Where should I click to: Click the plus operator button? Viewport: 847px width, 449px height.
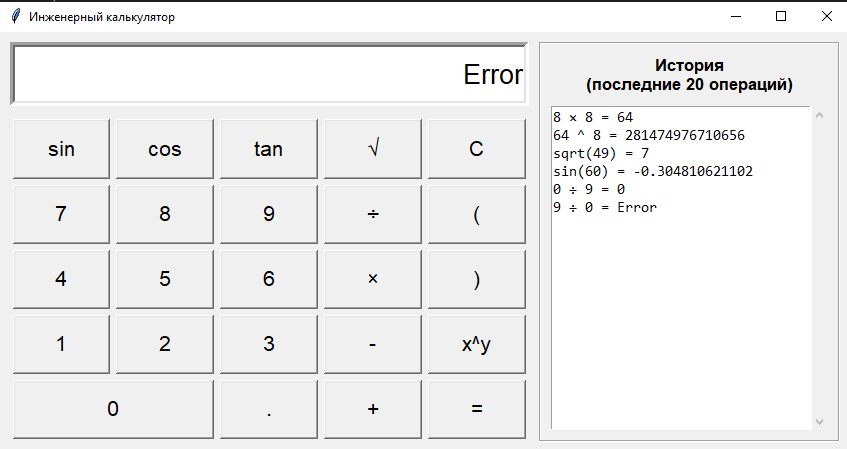click(372, 409)
